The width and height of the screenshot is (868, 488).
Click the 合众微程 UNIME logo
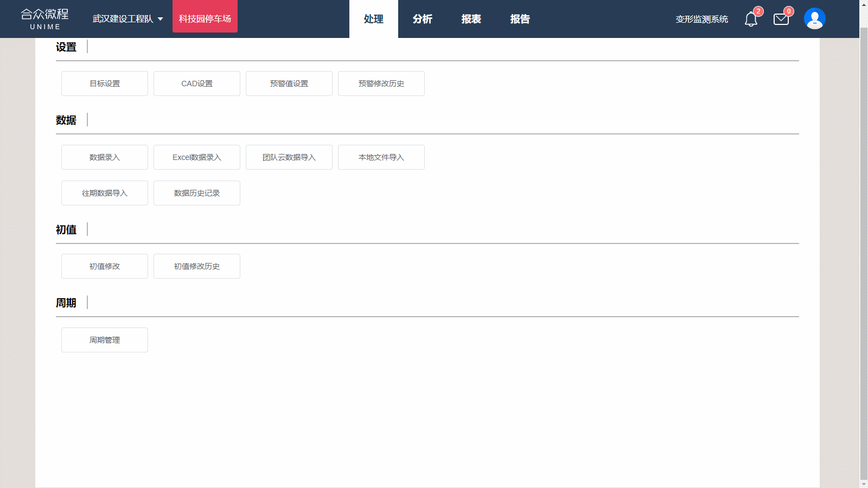point(45,19)
